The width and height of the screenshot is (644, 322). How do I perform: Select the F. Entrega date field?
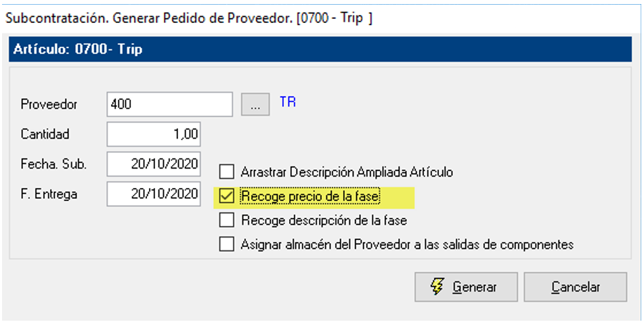(154, 194)
